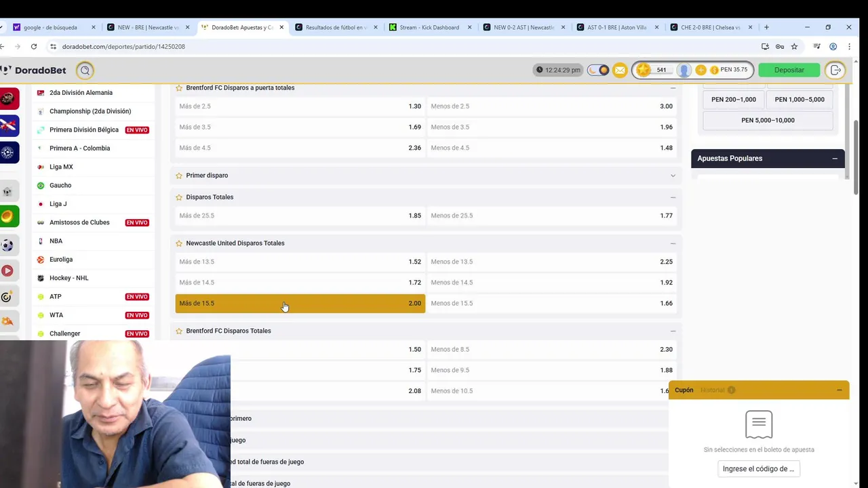Favorite Brentford FC Disparos a puerta star

179,88
